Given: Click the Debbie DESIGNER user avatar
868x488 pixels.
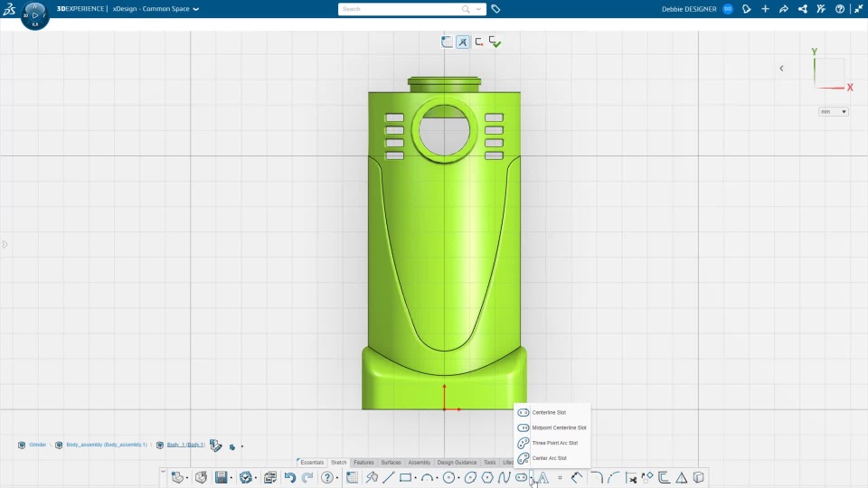Looking at the screenshot, I should point(727,9).
